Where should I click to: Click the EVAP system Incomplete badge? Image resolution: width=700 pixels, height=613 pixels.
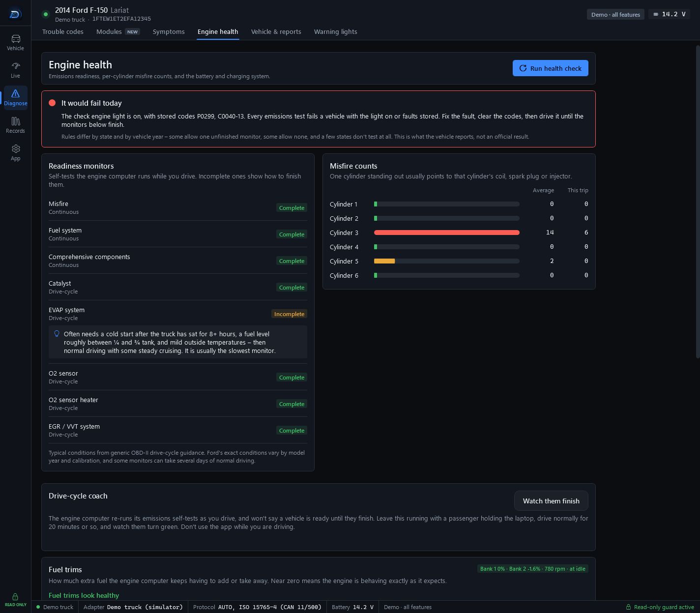tap(290, 314)
